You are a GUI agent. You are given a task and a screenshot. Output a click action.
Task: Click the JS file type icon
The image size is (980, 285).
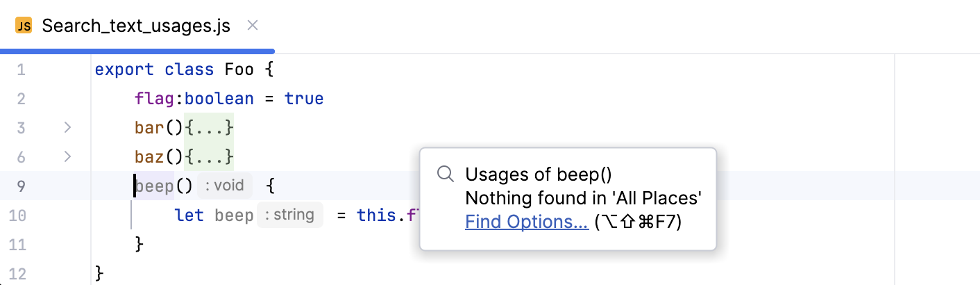24,26
